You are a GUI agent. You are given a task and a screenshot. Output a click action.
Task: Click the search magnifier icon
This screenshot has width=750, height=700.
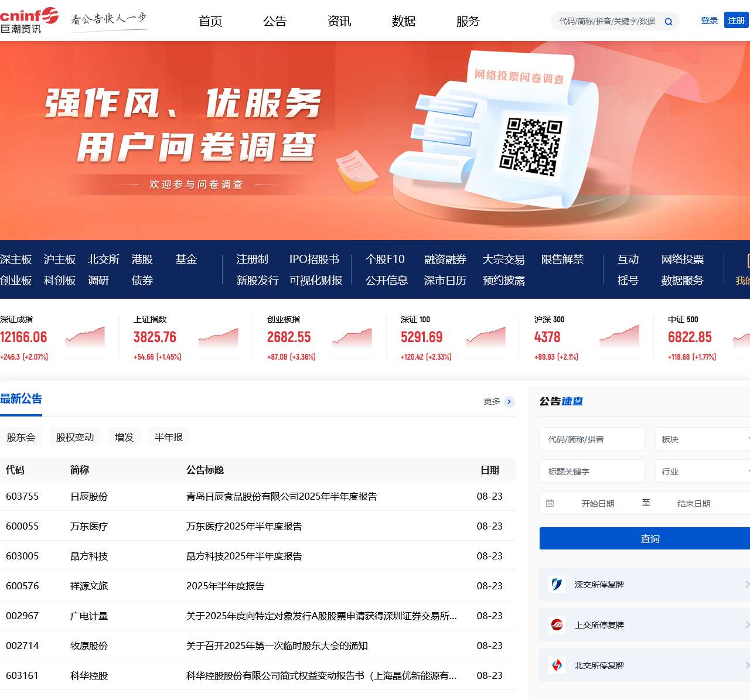click(668, 21)
